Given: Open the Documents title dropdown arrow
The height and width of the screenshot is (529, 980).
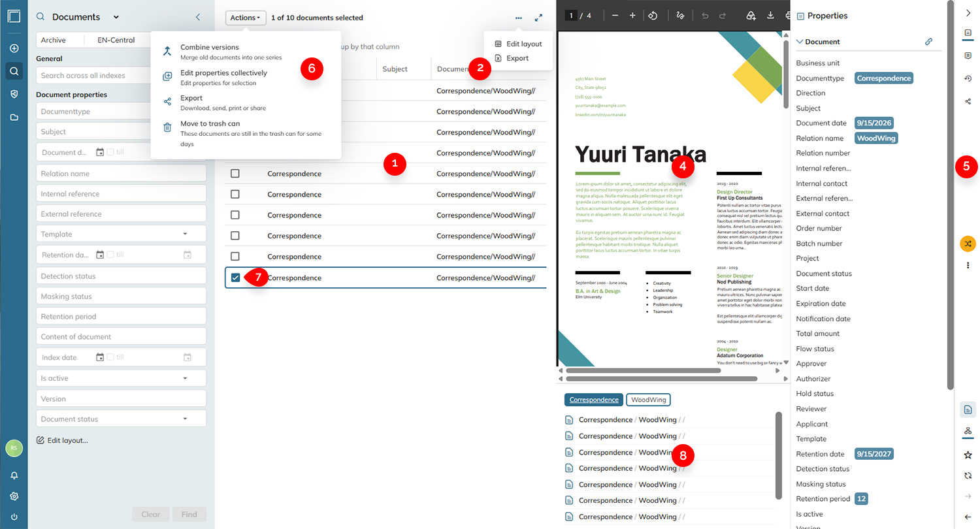Looking at the screenshot, I should [x=116, y=17].
